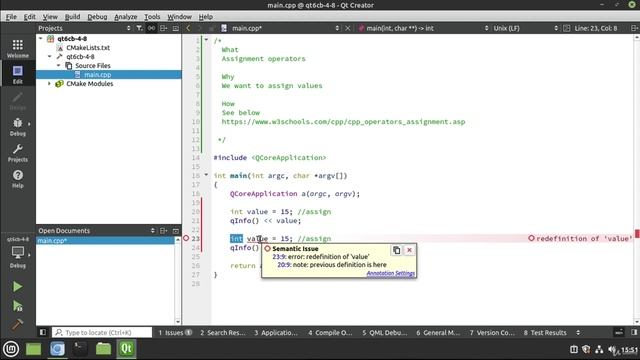Open the Edit menu

[29, 17]
